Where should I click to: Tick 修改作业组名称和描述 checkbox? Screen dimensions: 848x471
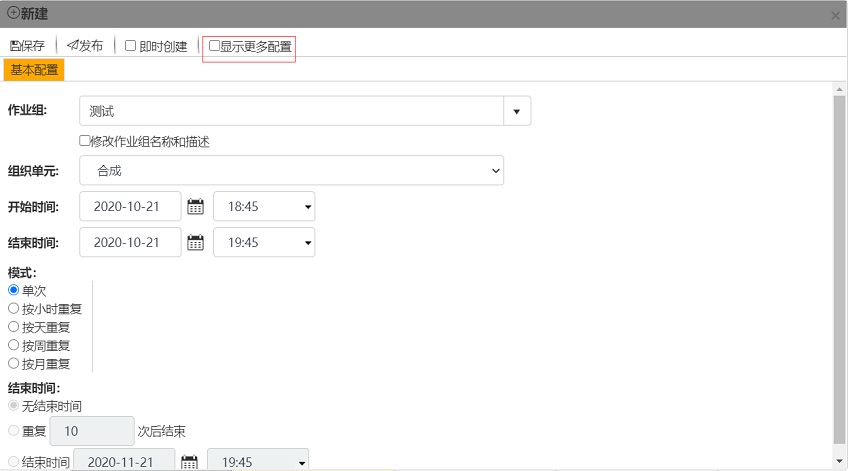[x=85, y=142]
